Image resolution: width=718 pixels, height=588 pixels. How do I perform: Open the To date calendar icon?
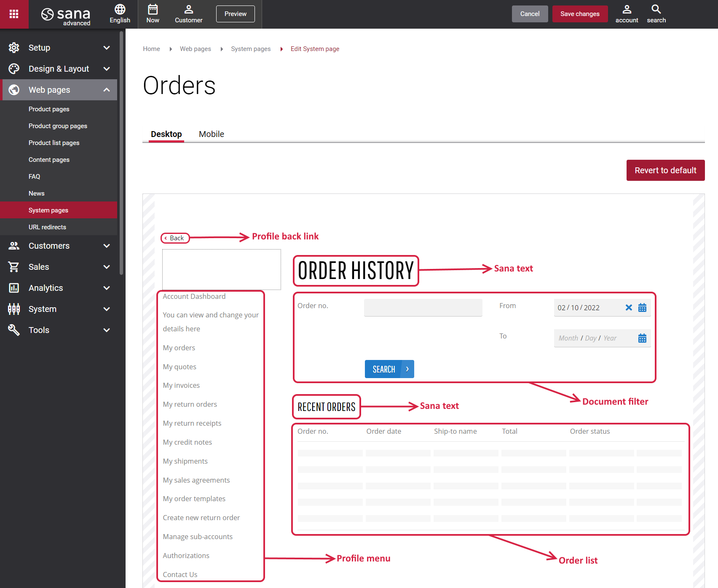coord(642,338)
